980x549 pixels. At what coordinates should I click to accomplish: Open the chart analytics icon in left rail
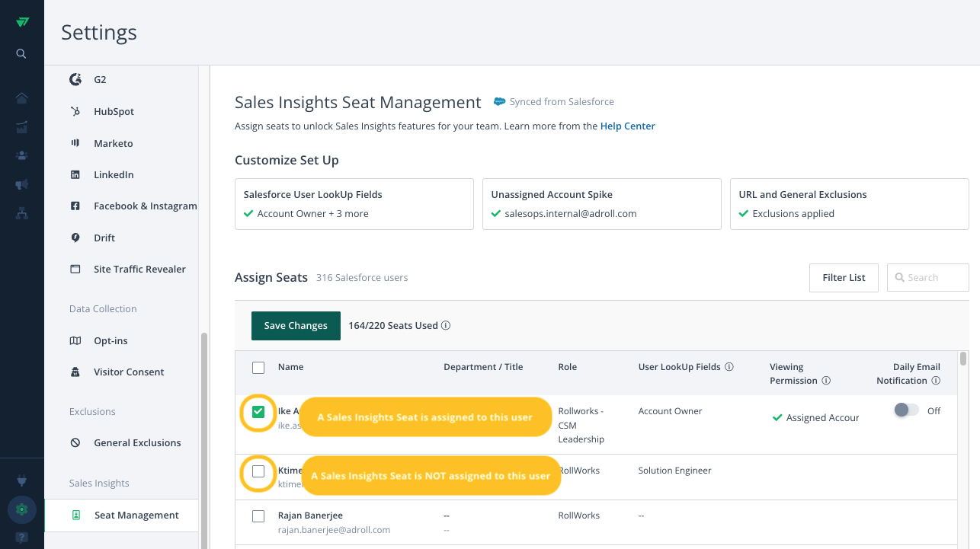(22, 126)
